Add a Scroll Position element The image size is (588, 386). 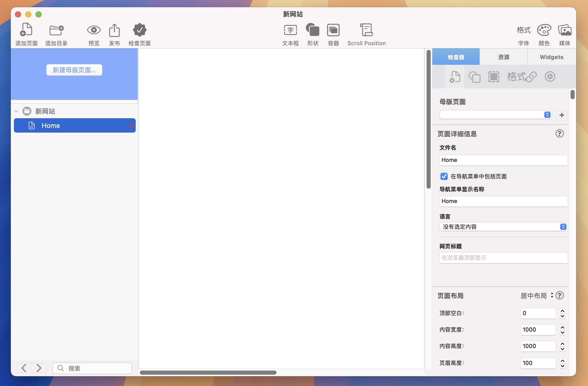(x=366, y=30)
